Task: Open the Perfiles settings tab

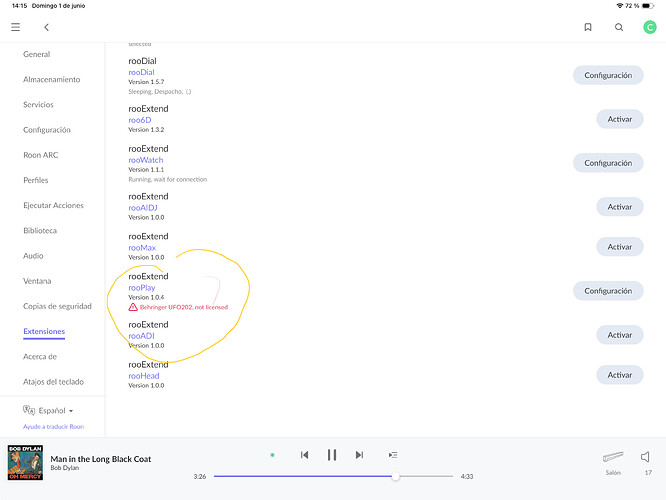Action: click(x=36, y=180)
